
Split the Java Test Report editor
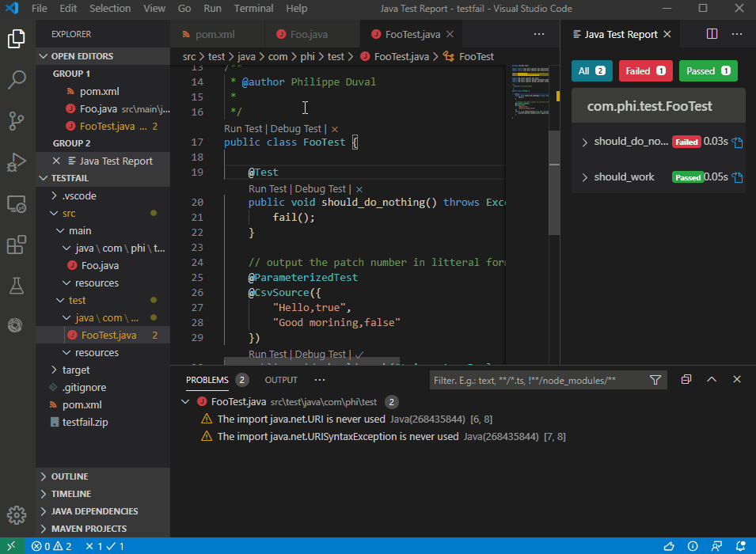point(712,34)
